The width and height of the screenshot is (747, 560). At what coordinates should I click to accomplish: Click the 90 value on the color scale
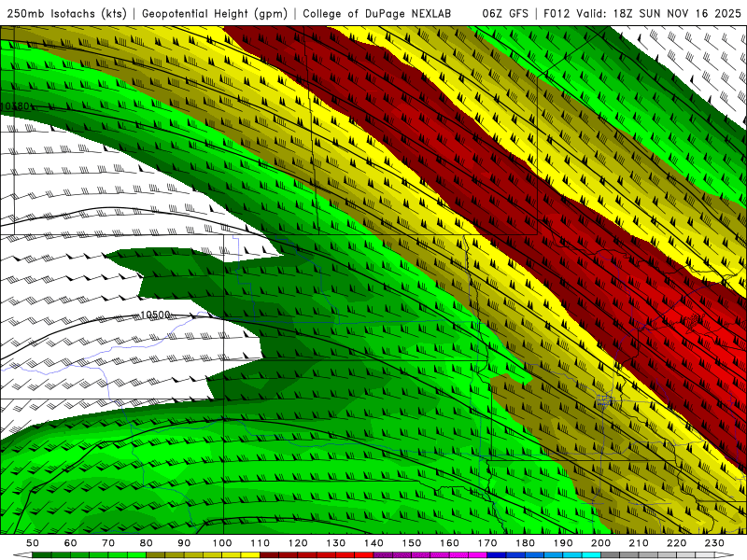pos(184,543)
